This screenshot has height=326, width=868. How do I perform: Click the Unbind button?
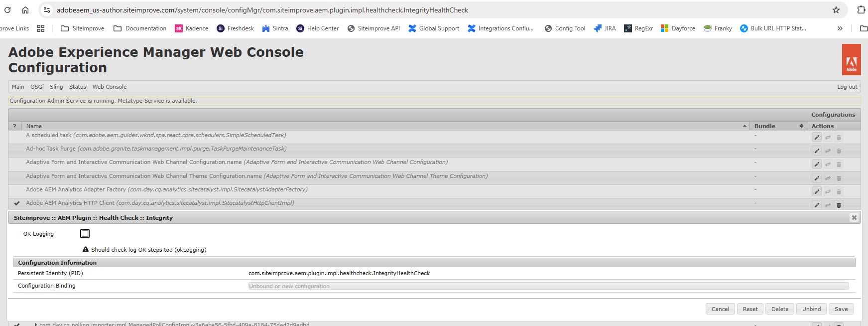(x=811, y=309)
